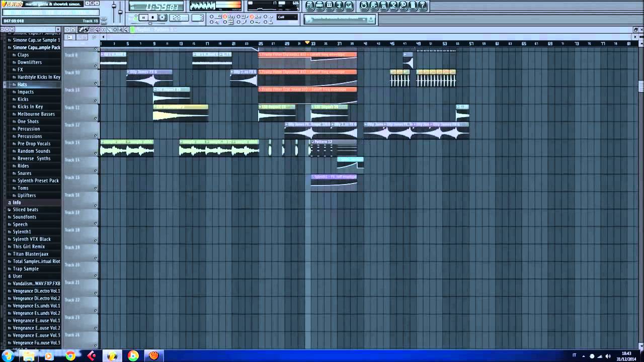This screenshot has height=362, width=644.
Task: Mute Track 12 with its switch dot
Action: [96, 136]
